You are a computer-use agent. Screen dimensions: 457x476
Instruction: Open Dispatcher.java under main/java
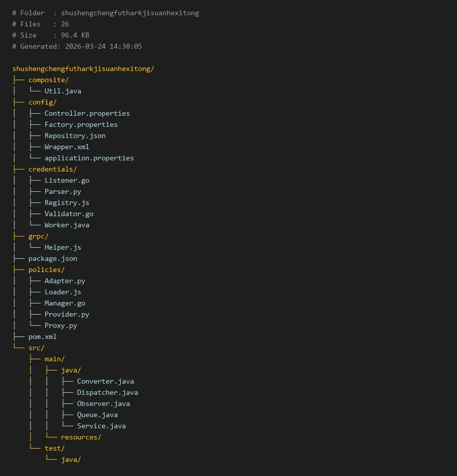point(107,392)
